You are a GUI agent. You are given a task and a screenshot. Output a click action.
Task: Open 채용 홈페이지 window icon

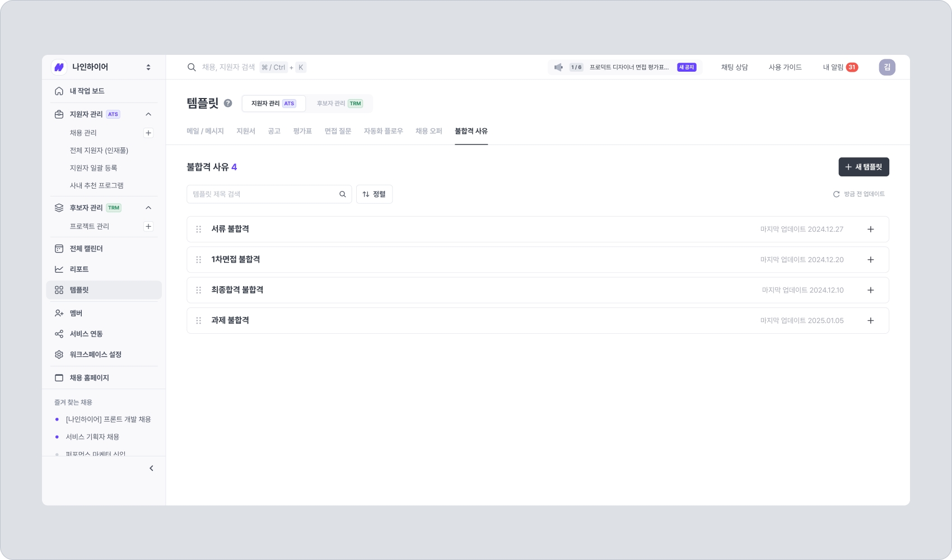(x=59, y=378)
